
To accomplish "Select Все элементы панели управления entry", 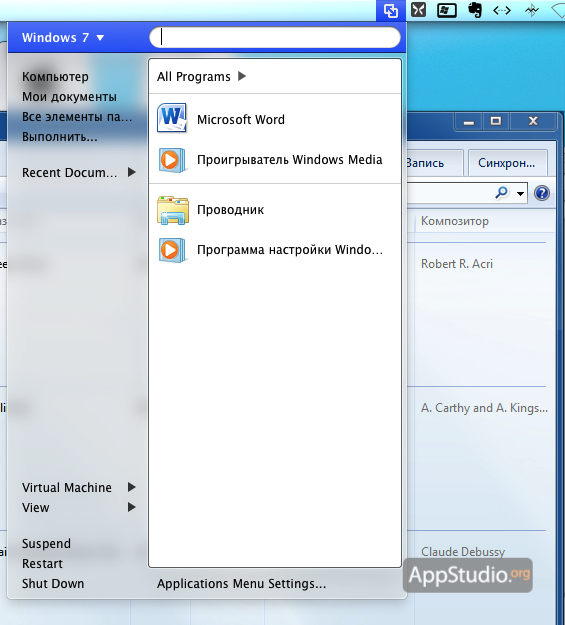I will [77, 117].
